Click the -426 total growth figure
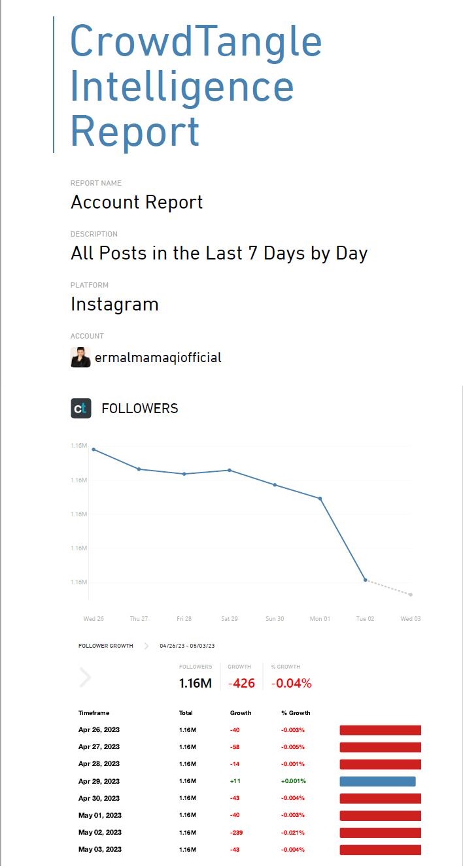This screenshot has height=868, width=463. pyautogui.click(x=241, y=684)
